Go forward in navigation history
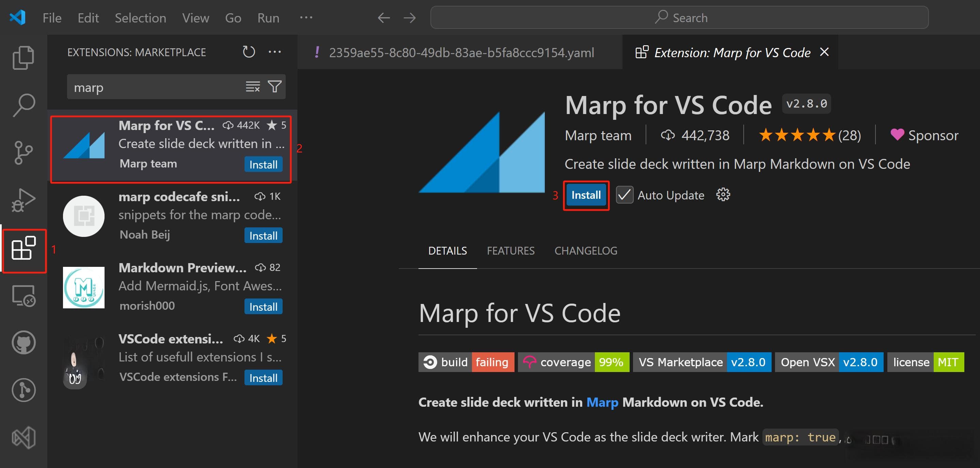 (x=410, y=17)
